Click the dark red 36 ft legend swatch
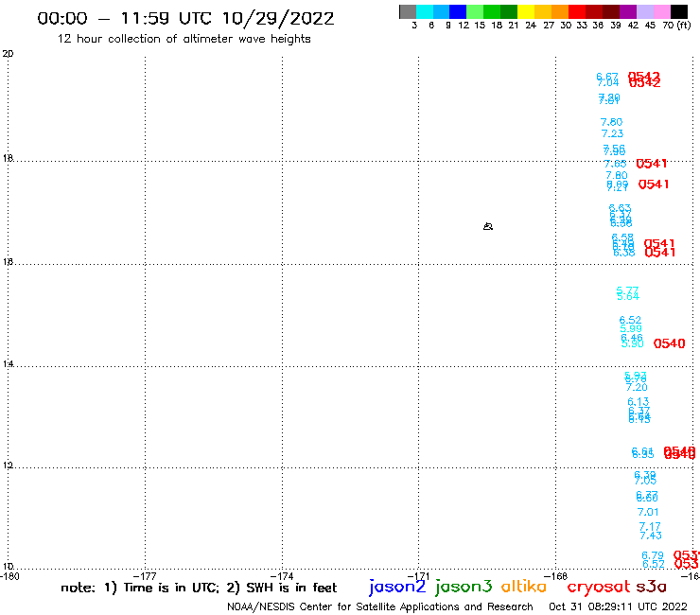700x615 pixels. [x=594, y=11]
